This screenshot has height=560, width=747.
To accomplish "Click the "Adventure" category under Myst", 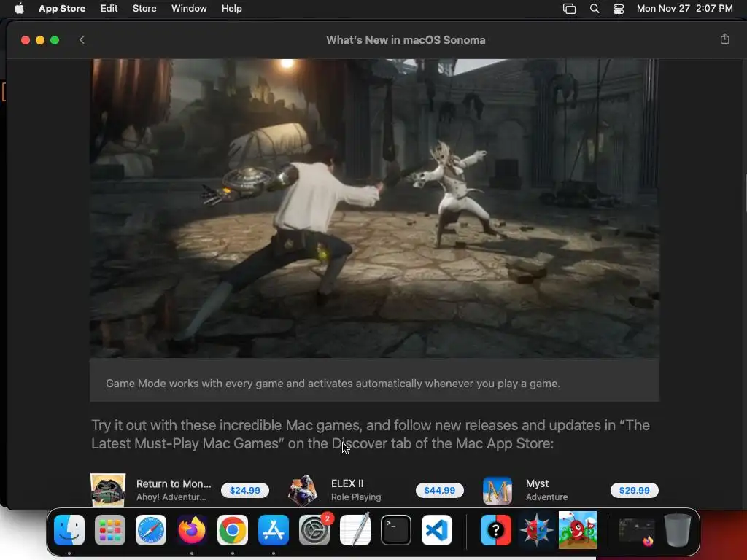I will 546,497.
